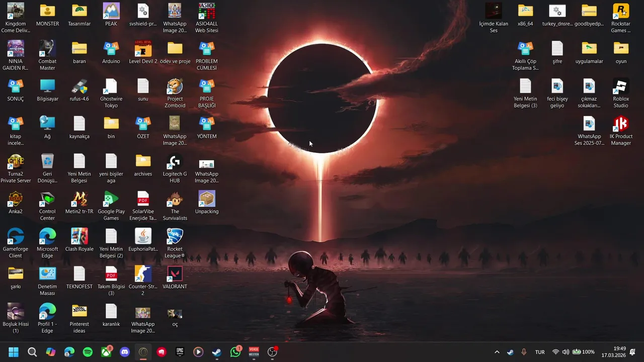Open the Windows Start menu
The height and width of the screenshot is (362, 644).
(14, 352)
